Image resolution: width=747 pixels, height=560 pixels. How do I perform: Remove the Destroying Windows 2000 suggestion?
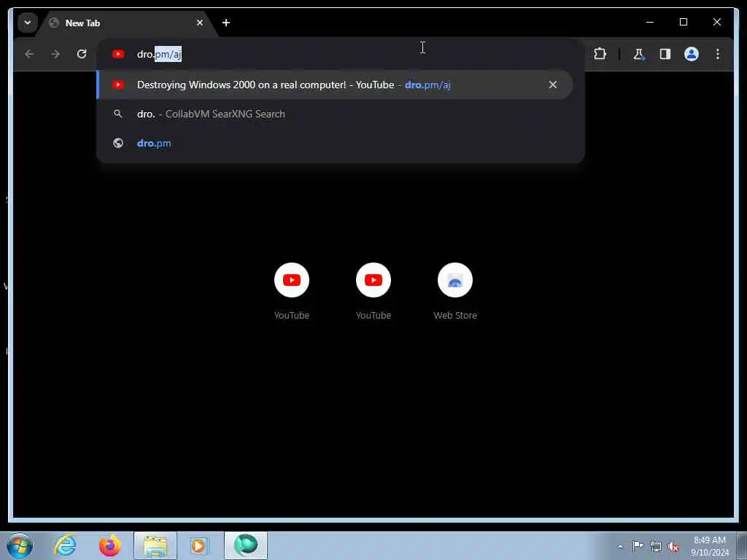coord(553,85)
